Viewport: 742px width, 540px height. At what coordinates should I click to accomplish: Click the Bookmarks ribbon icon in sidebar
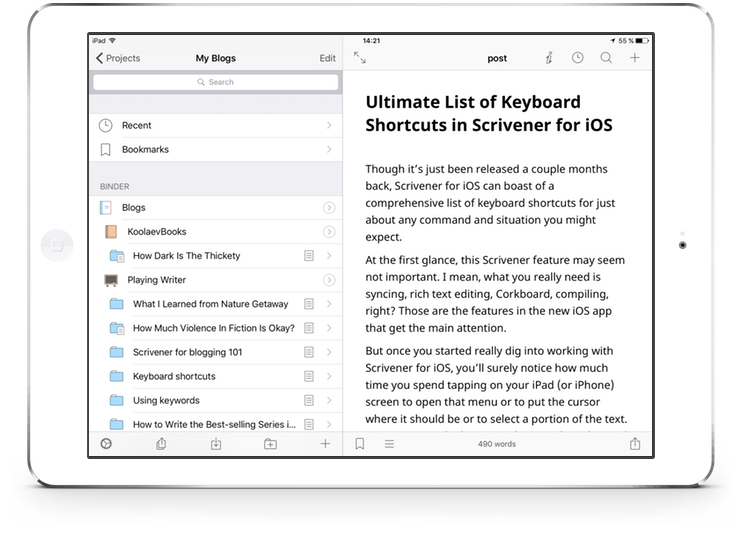(106, 150)
